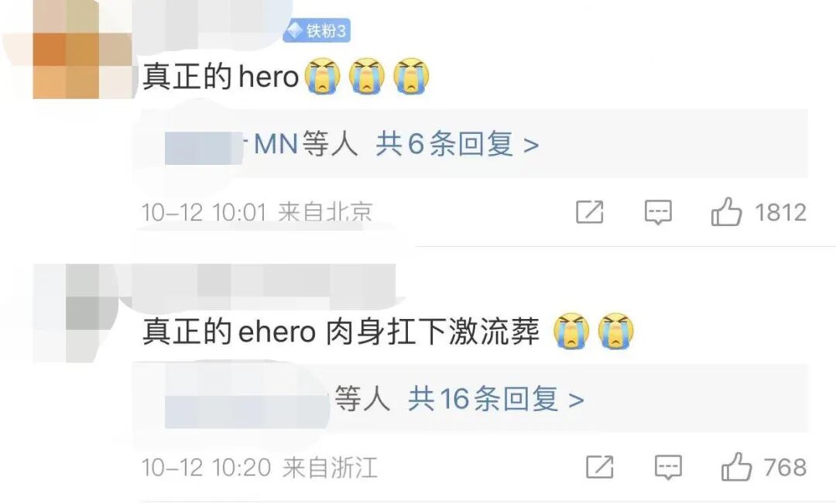836x504 pixels.
Task: Tap the 铁粉3 fan badge
Action: pos(317,30)
